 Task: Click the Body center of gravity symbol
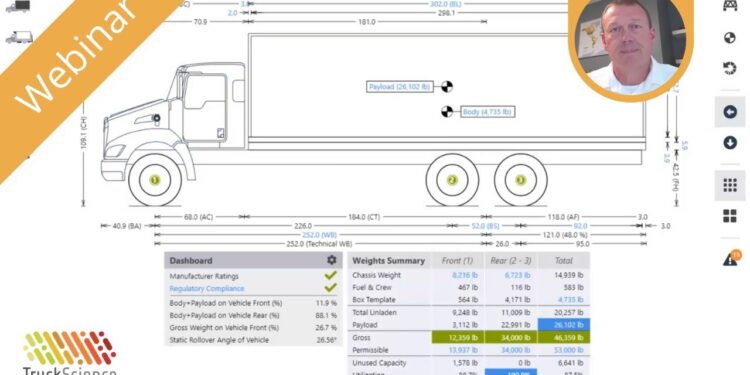(447, 112)
